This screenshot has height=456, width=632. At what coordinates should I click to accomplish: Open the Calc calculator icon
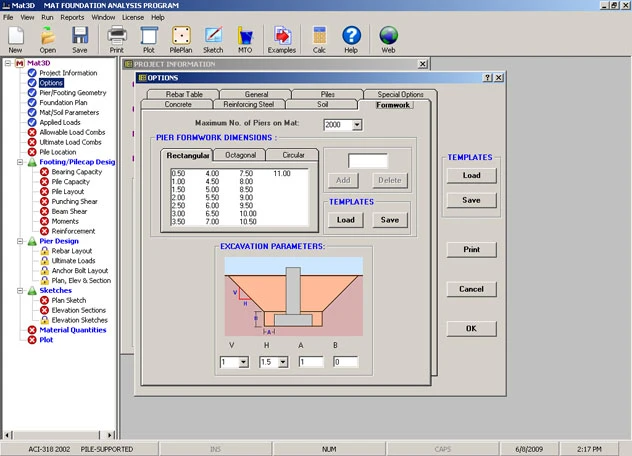[x=319, y=40]
